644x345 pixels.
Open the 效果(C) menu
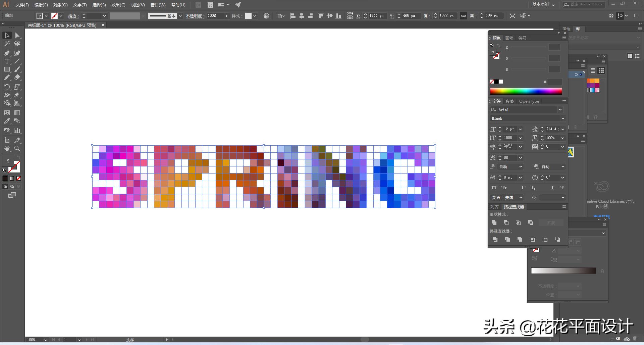118,5
